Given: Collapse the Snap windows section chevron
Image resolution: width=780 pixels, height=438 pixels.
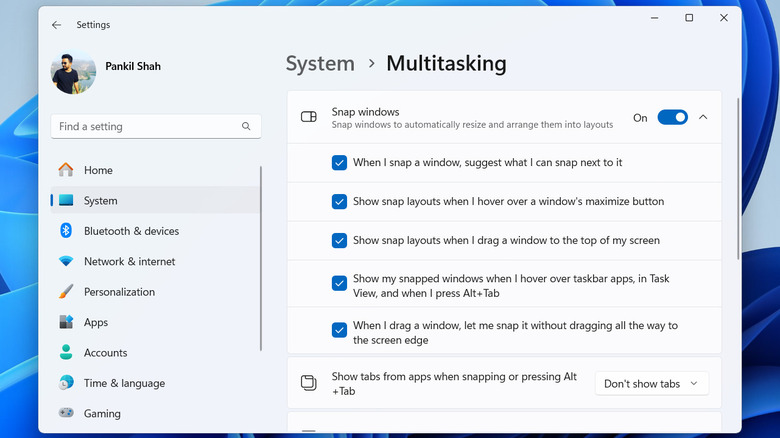Looking at the screenshot, I should 703,117.
